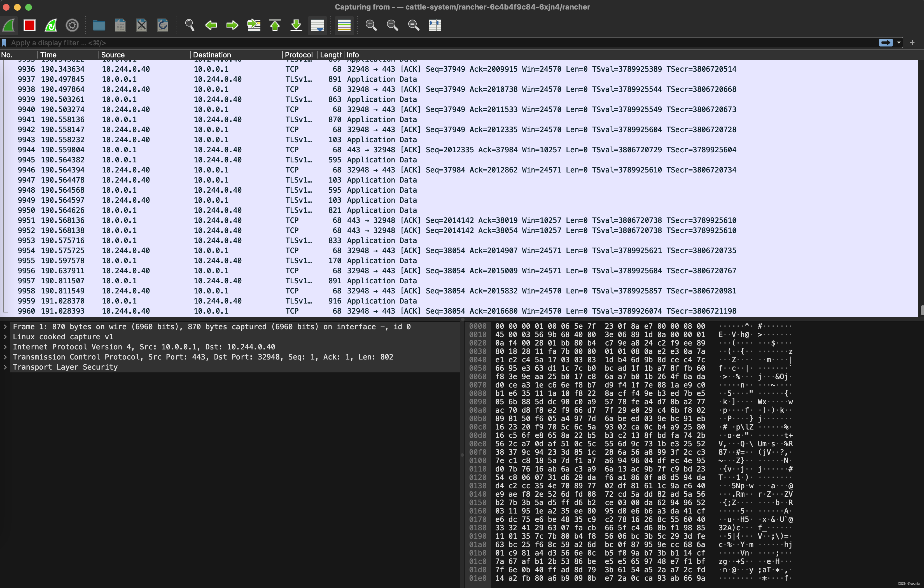Image resolution: width=924 pixels, height=588 pixels.
Task: Zoom in the main window text
Action: (x=371, y=25)
